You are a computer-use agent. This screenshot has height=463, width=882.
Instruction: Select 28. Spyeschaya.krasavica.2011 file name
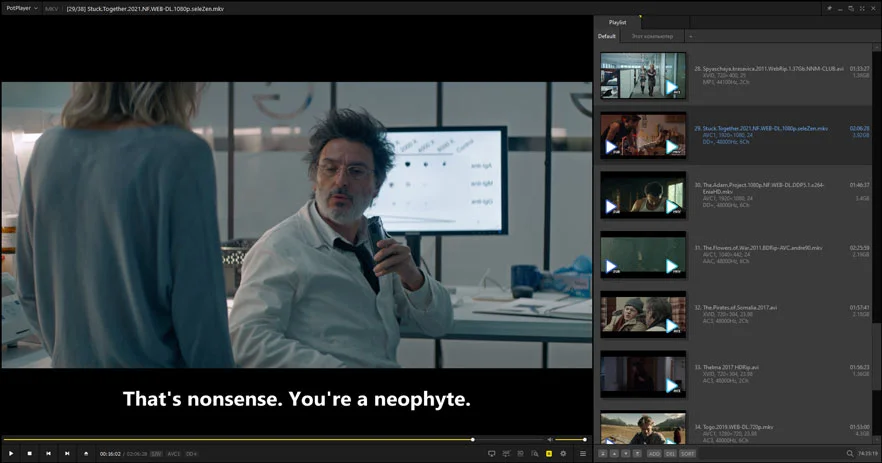pyautogui.click(x=769, y=69)
